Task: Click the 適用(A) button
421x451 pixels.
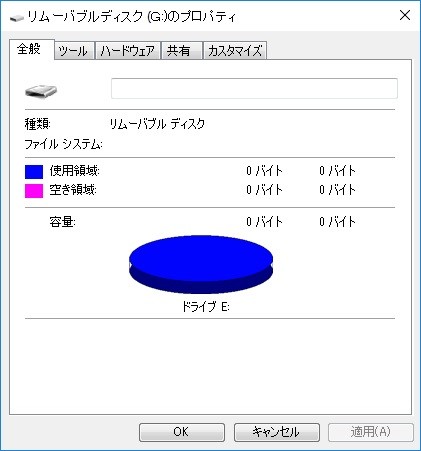Action: [371, 432]
